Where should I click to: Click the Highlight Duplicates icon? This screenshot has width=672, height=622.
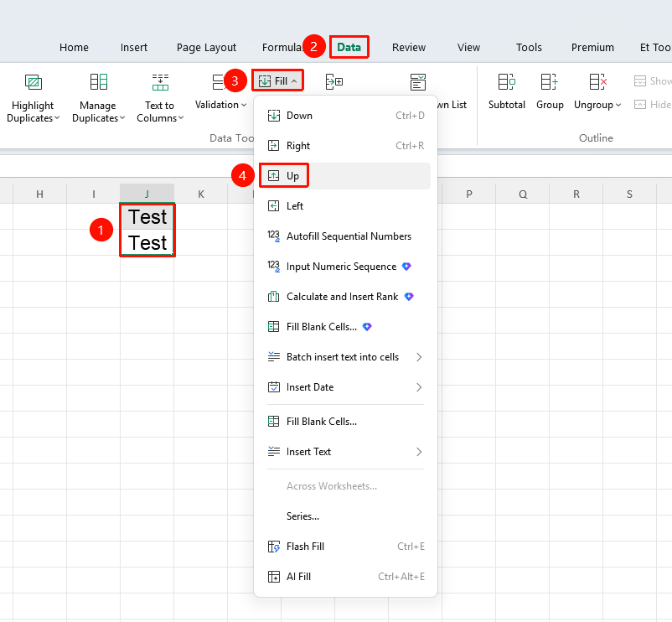pos(33,82)
